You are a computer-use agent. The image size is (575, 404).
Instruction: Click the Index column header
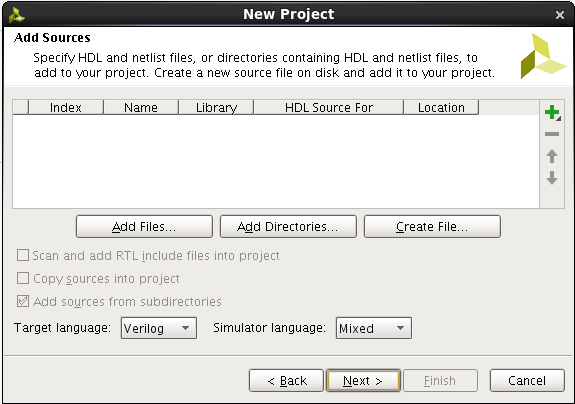(x=66, y=107)
